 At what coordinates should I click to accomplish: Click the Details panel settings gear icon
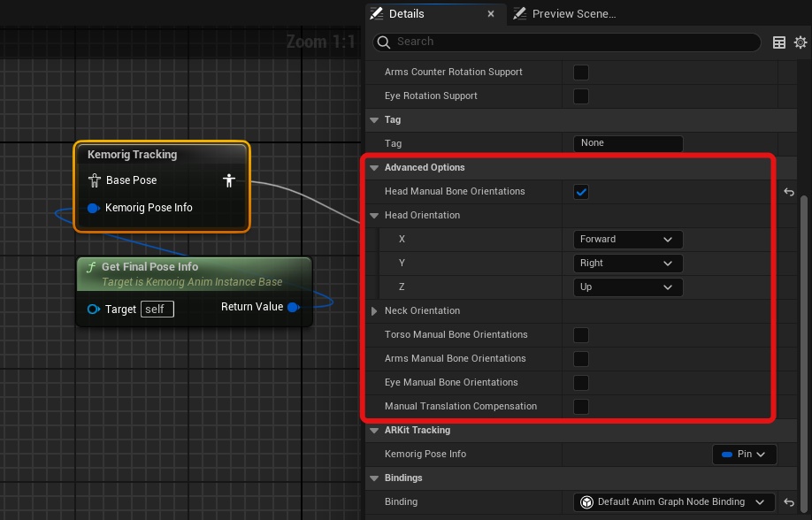801,42
